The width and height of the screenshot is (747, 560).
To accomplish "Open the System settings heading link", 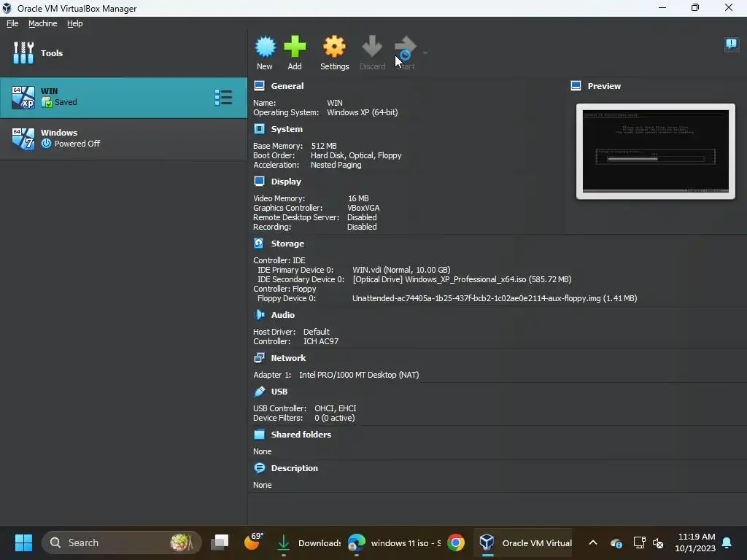I will (x=287, y=129).
